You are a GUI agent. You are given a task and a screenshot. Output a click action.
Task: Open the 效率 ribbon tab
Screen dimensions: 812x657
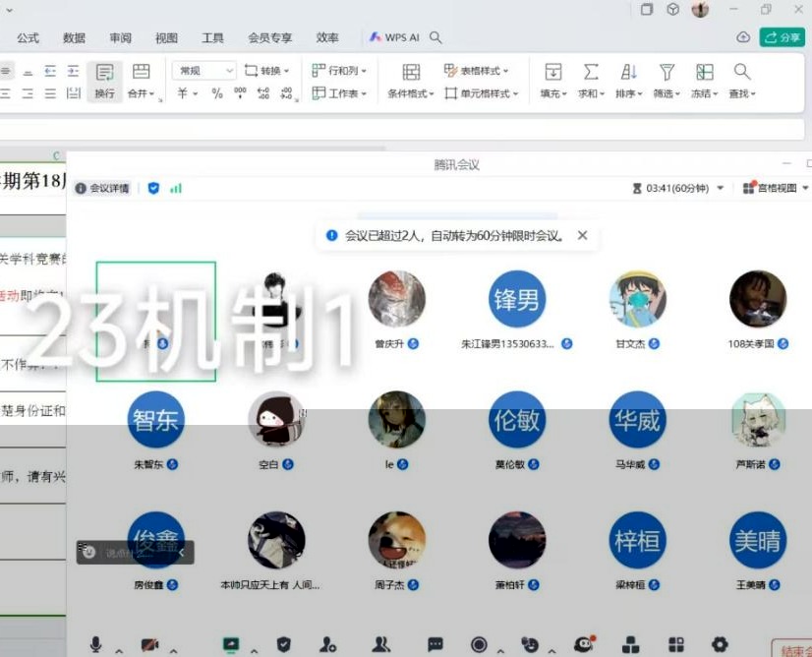point(327,37)
